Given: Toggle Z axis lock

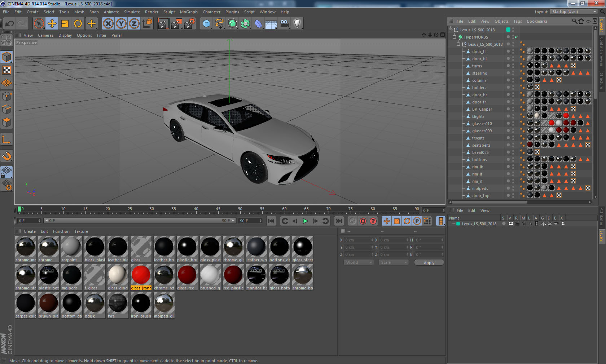Looking at the screenshot, I should tap(134, 24).
